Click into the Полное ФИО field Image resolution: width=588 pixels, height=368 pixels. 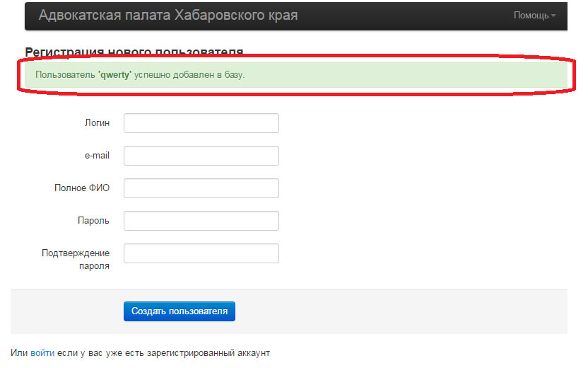201,188
